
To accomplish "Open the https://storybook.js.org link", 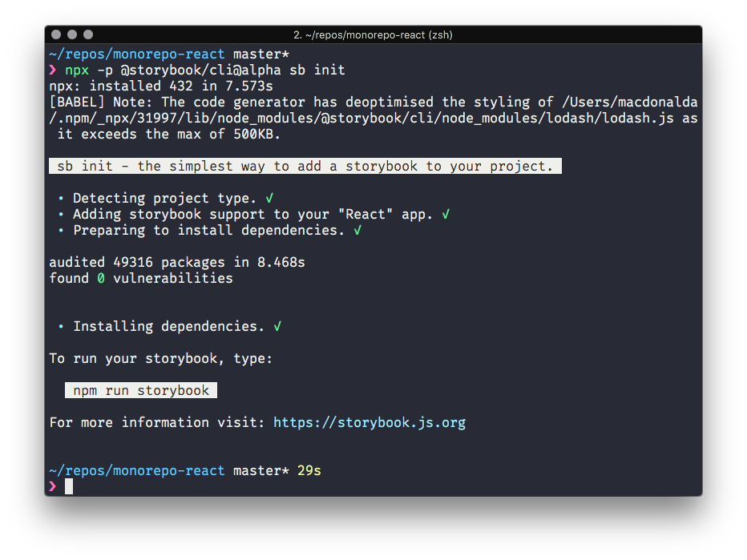I will coord(369,422).
